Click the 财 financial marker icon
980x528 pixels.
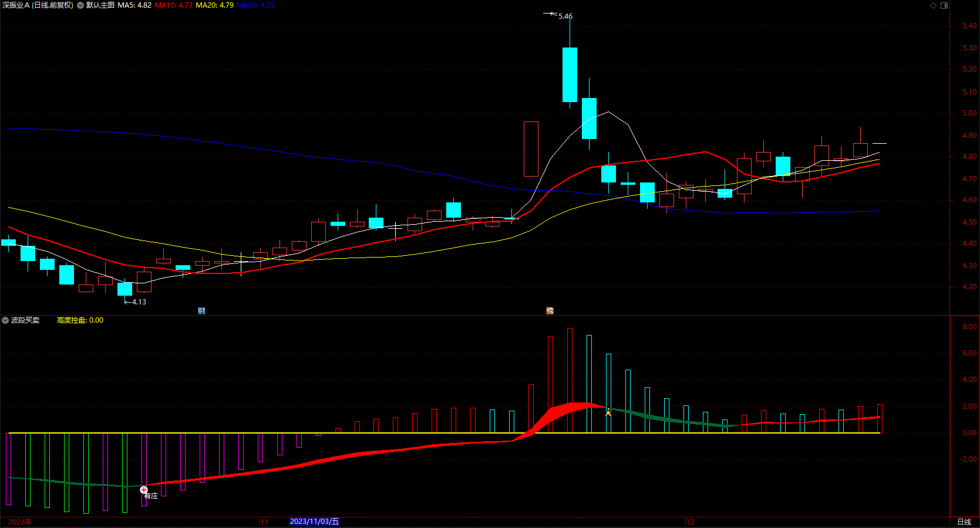[x=201, y=311]
